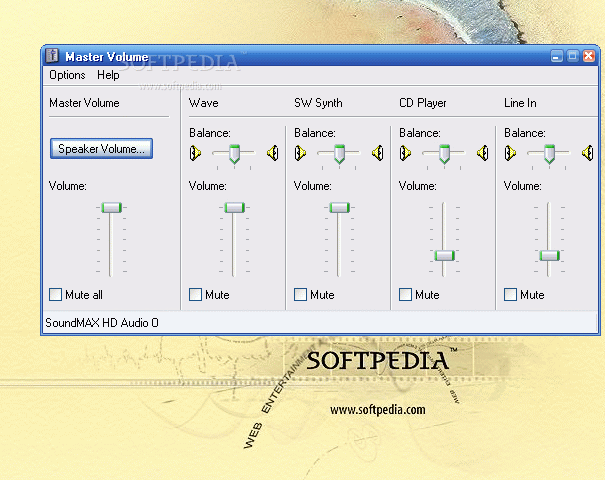Click the left speaker icon under SW Synth balance

point(300,153)
